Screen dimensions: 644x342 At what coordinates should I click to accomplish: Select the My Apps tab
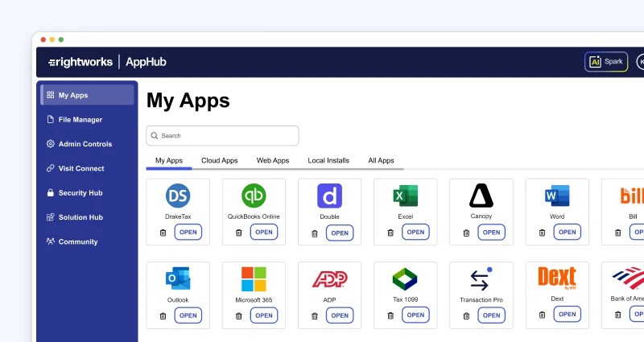click(x=169, y=160)
